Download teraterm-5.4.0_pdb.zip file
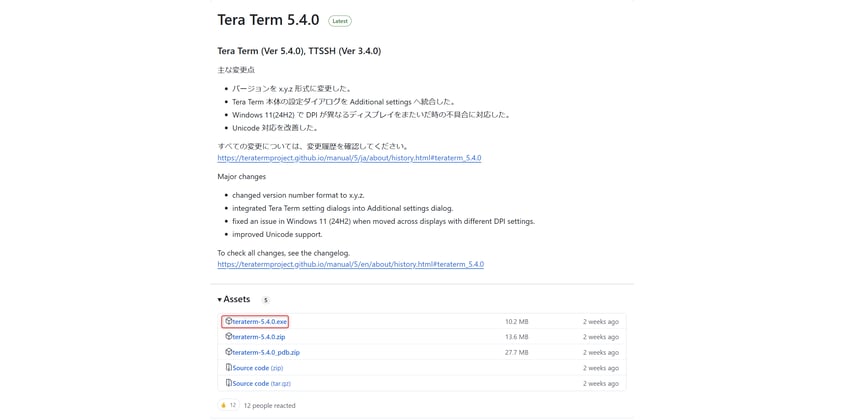This screenshot has height=420, width=844. coord(266,352)
